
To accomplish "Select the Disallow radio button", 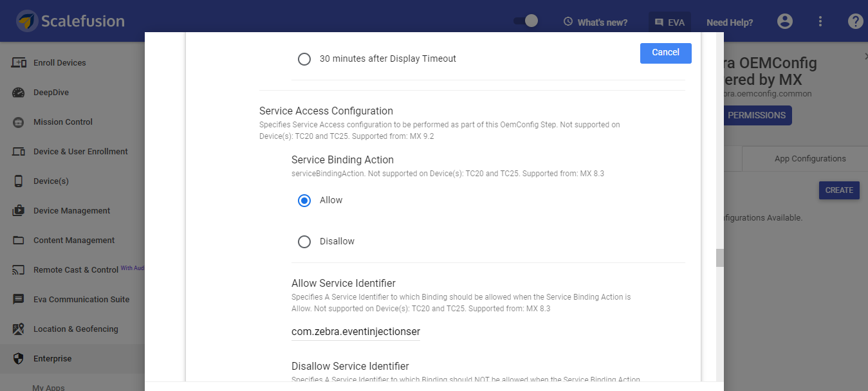I will 304,242.
